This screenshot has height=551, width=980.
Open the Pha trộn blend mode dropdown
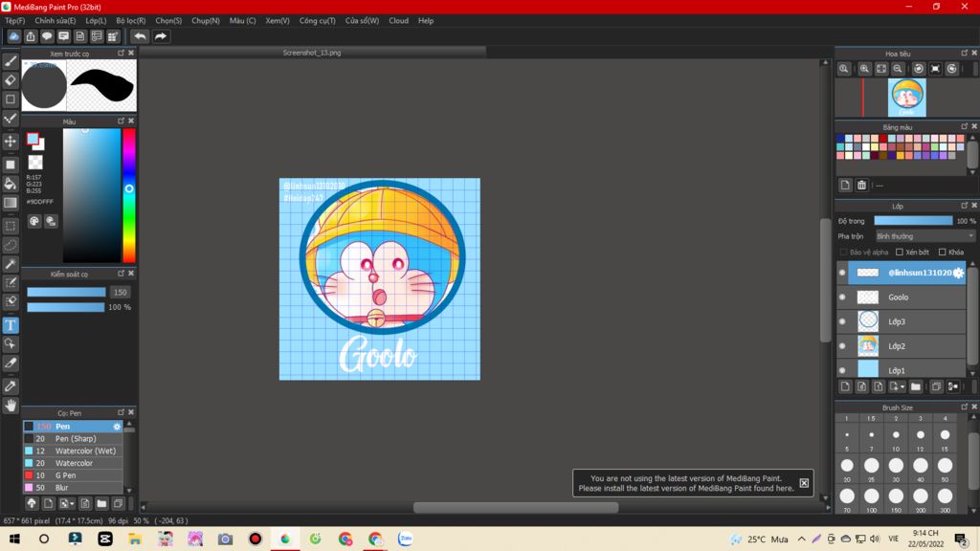[x=925, y=236]
